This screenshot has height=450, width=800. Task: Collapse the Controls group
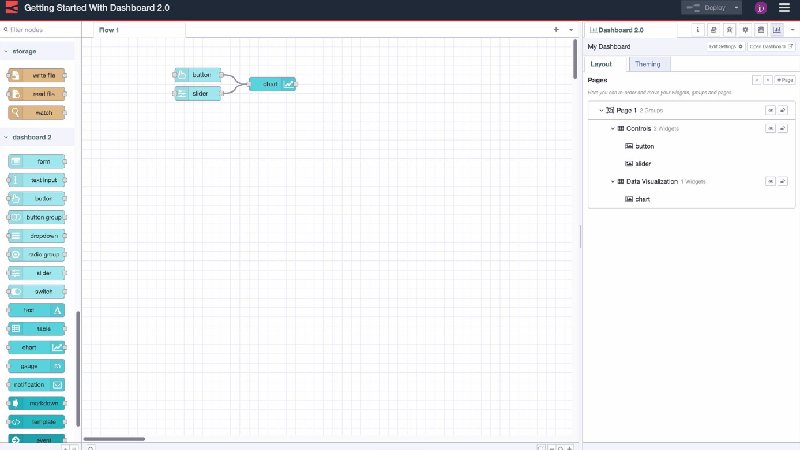click(613, 129)
